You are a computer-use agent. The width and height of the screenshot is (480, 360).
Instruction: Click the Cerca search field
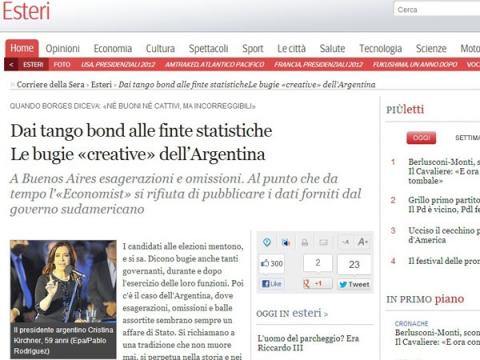(x=437, y=10)
